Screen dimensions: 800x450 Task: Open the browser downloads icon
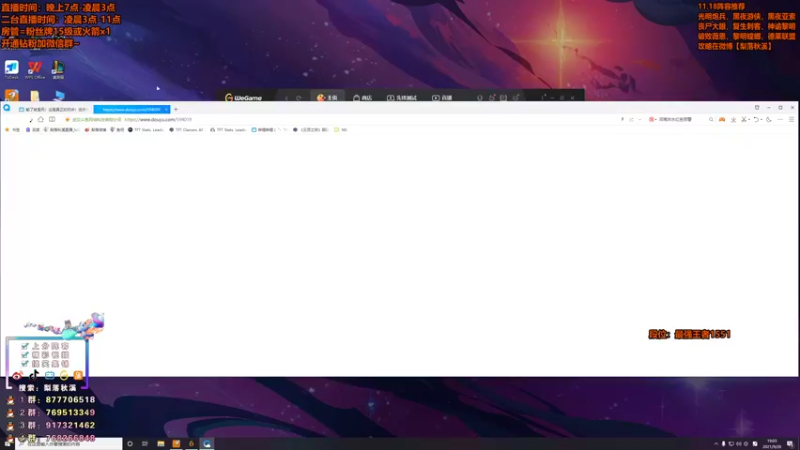pyautogui.click(x=733, y=119)
